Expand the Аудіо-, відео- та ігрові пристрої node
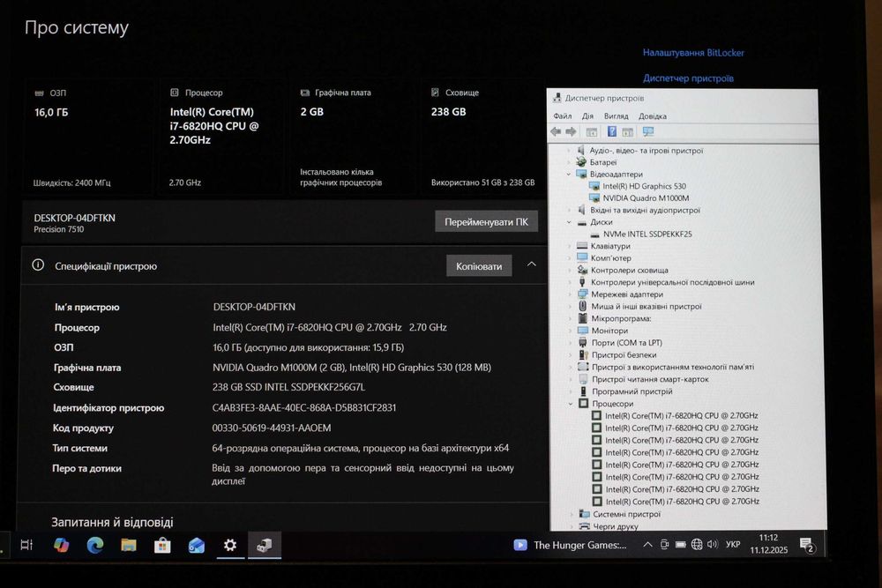This screenshot has width=882, height=588. coord(569,150)
